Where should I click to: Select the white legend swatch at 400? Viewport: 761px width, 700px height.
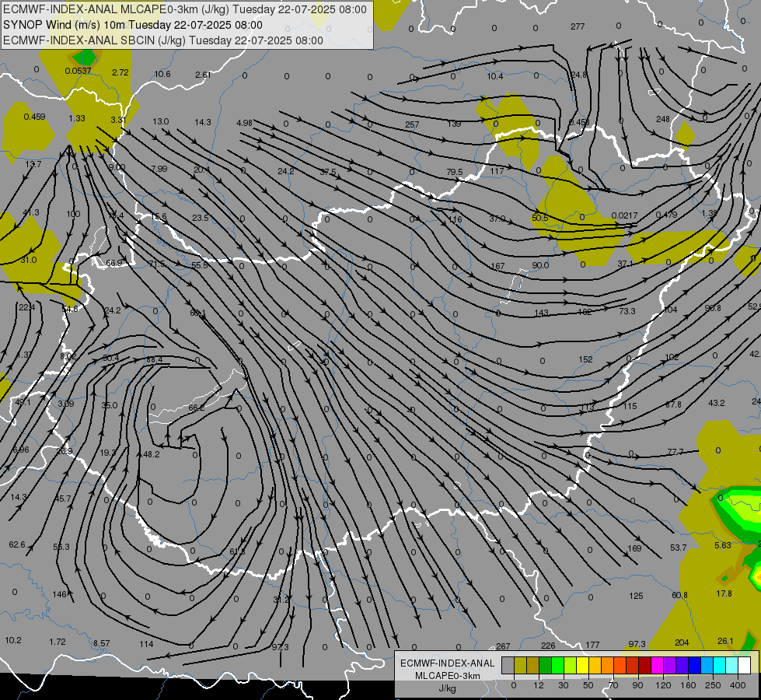click(745, 665)
